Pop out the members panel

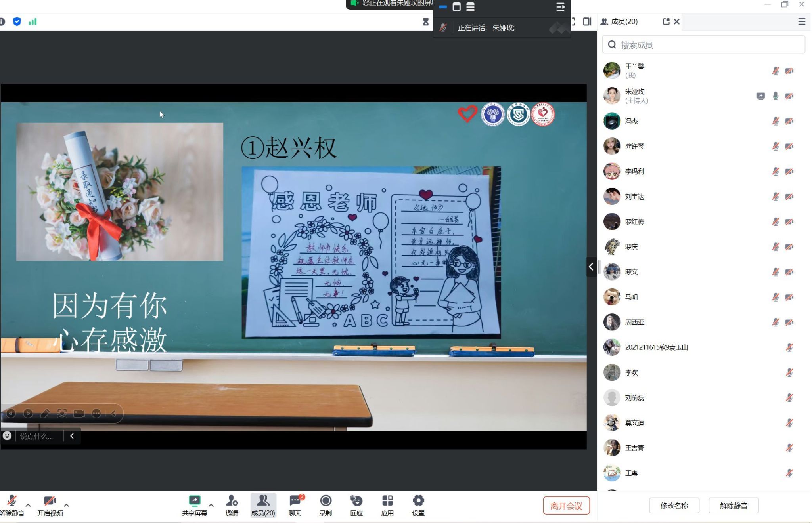tap(666, 21)
